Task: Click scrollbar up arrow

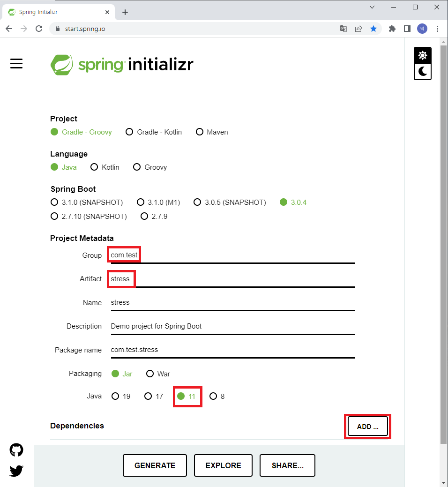Action: (x=444, y=41)
